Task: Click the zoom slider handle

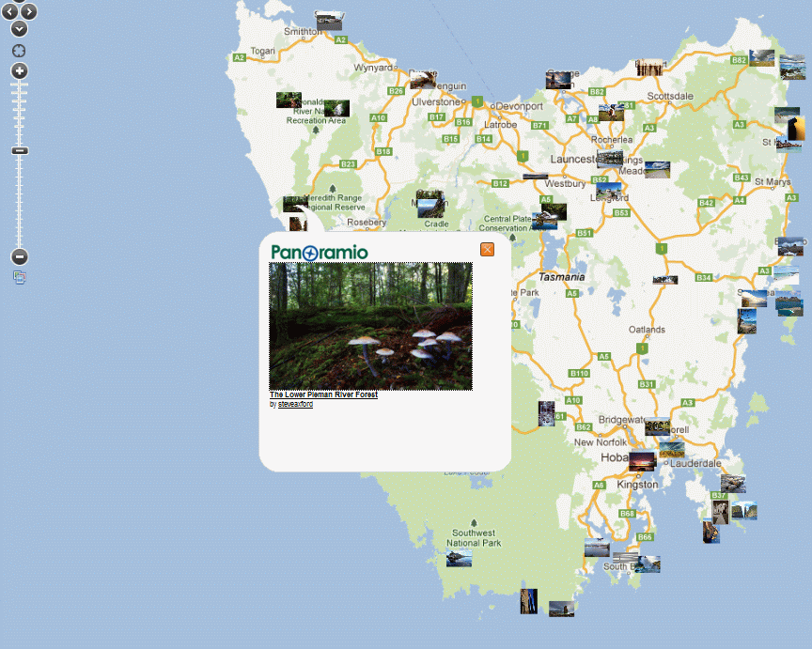Action: click(19, 150)
